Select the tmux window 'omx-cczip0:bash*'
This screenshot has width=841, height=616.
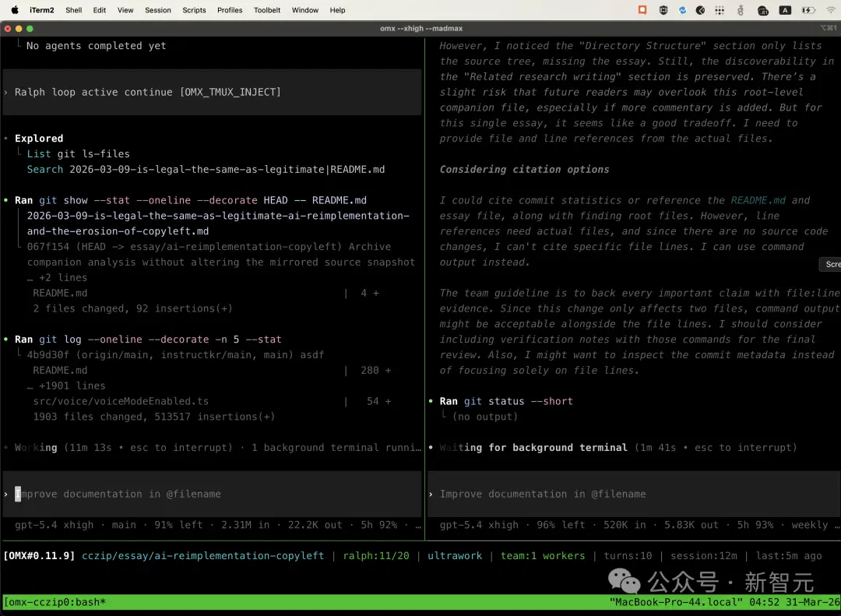(x=55, y=601)
